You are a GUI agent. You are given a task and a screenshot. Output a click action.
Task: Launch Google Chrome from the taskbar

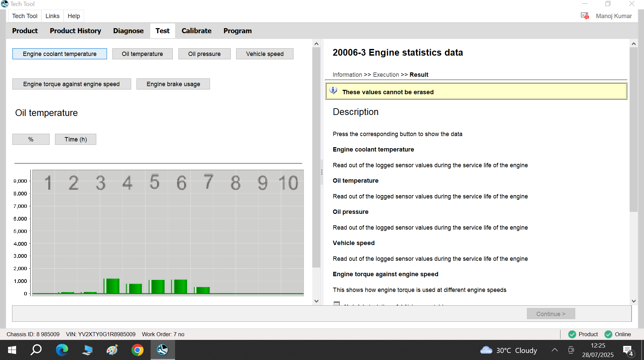coord(137,350)
